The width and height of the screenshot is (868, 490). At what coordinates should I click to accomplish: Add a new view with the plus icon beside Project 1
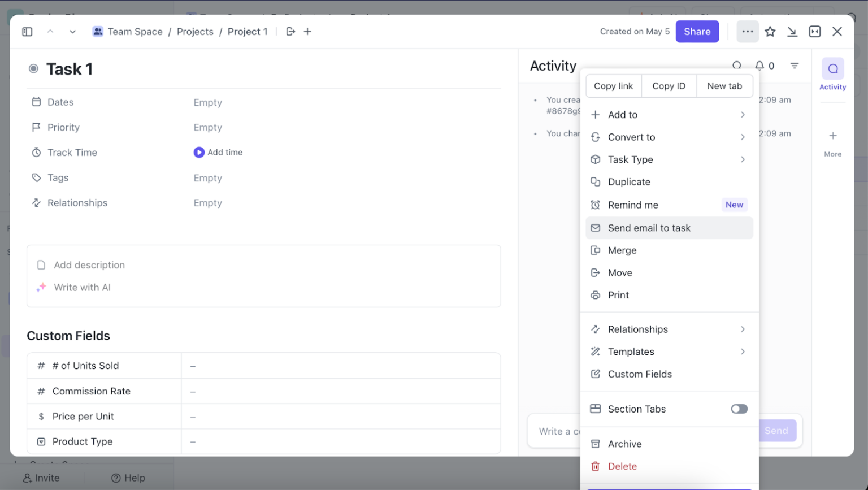click(308, 31)
